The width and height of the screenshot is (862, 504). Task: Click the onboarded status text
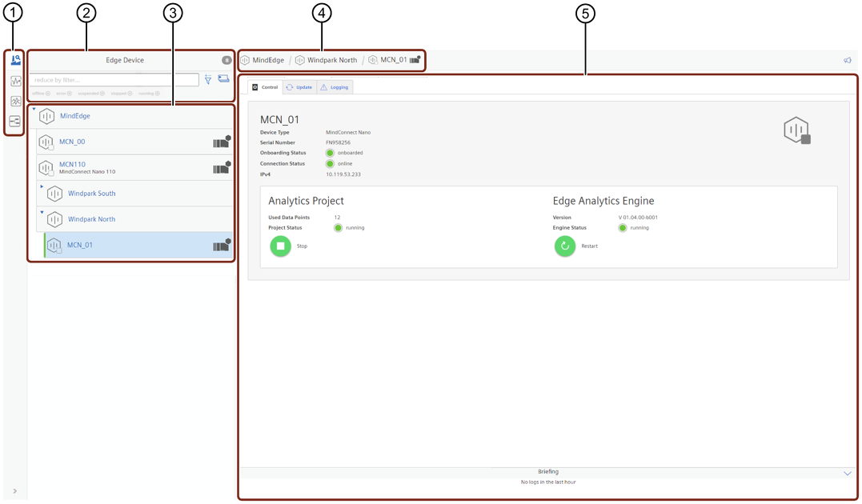[x=351, y=153]
